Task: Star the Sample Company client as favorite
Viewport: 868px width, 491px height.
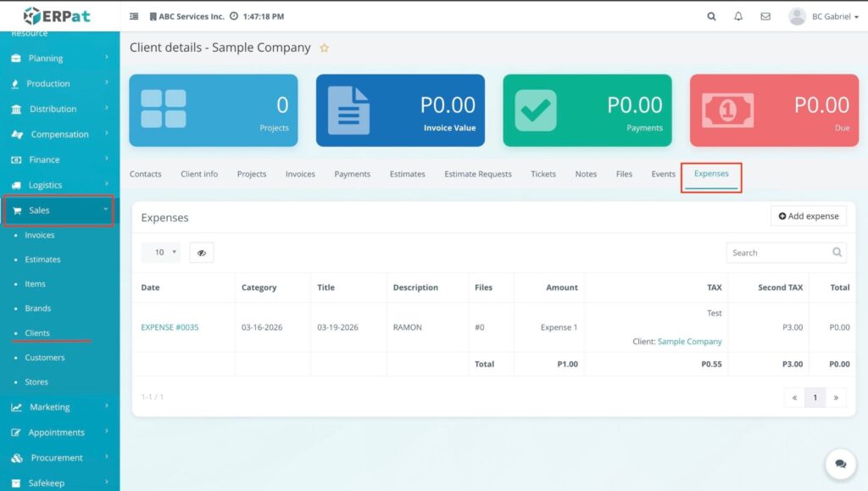Action: pos(324,48)
